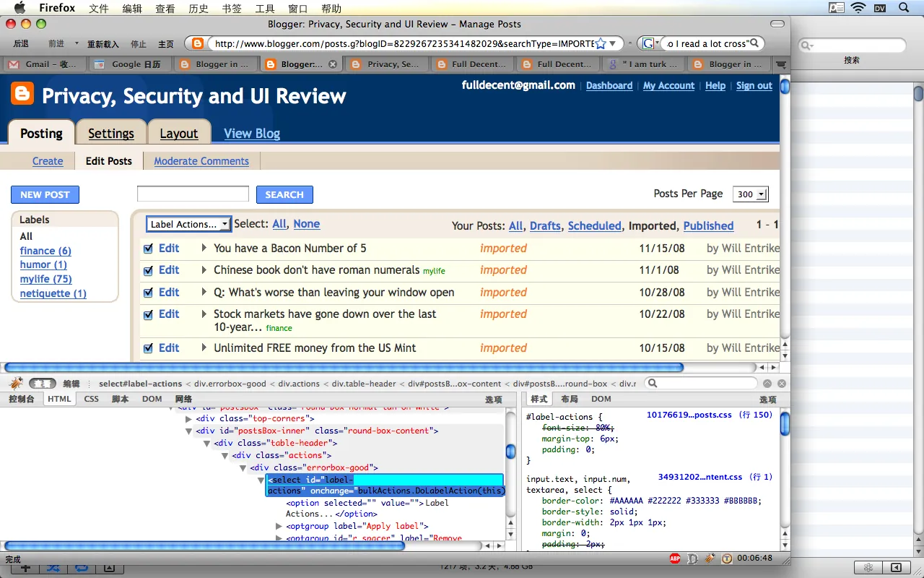Viewport: 924px width, 578px height.
Task: Close the Blogger: Manage Posts tab
Action: (x=333, y=64)
